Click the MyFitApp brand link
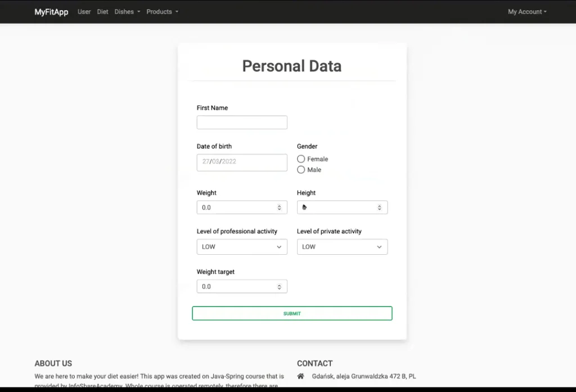Screen dimensions: 576x392 51,12
